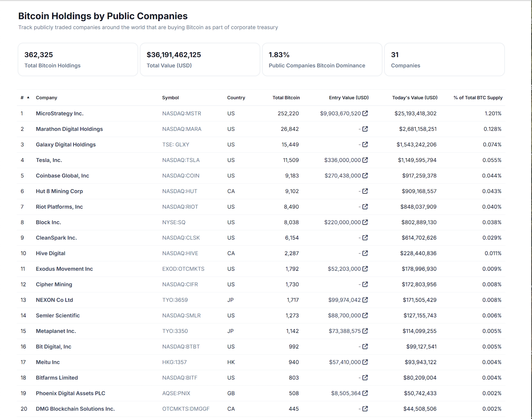
Task: Open Block Inc. external link icon
Action: pos(365,222)
